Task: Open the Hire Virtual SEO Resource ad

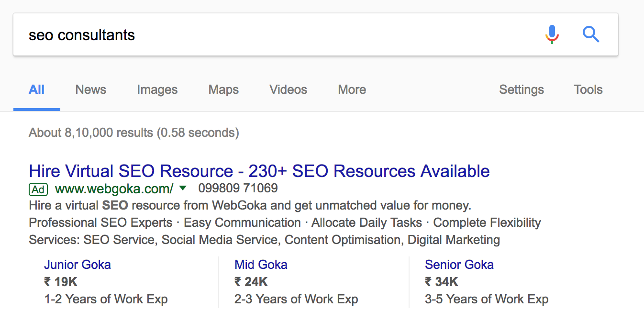Action: tap(259, 171)
